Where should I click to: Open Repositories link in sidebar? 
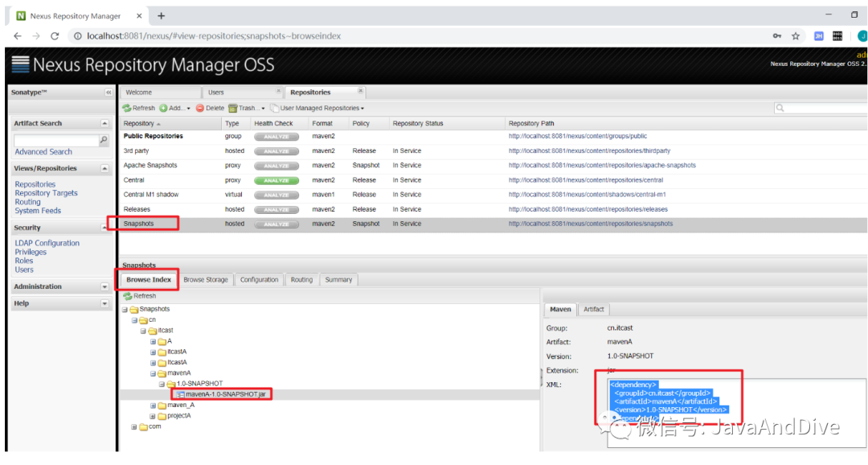(x=35, y=184)
